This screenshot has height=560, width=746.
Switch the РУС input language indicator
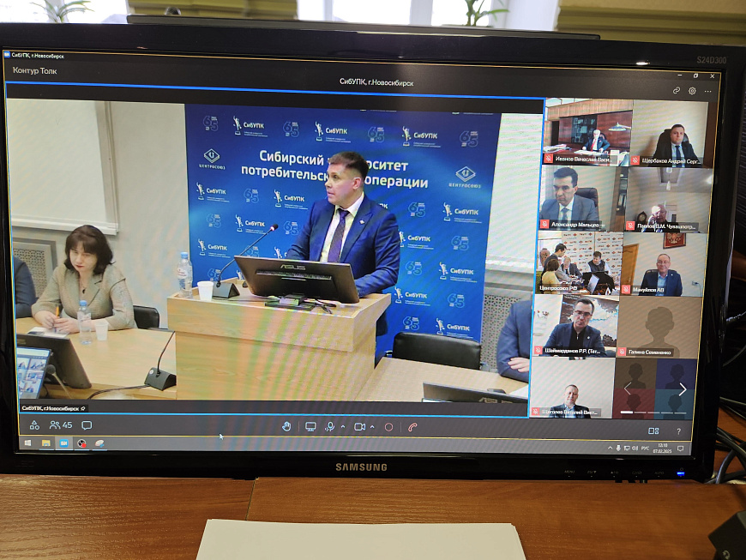tap(645, 449)
